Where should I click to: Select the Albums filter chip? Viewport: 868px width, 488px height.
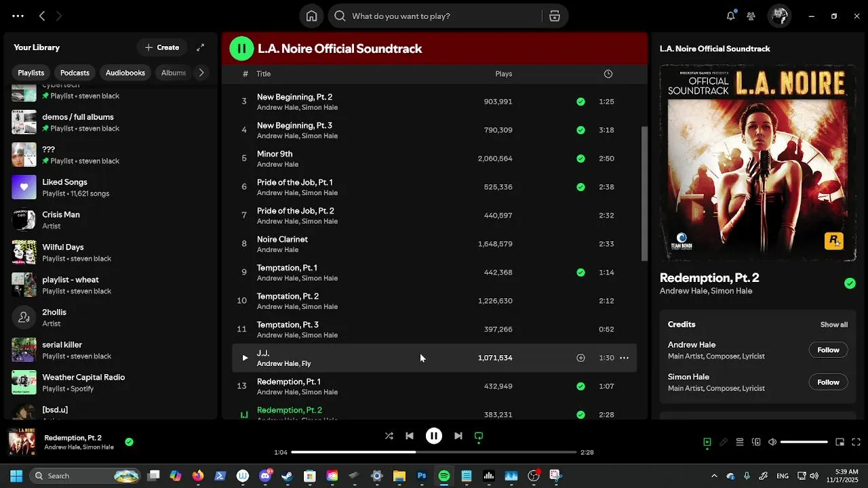pyautogui.click(x=174, y=73)
